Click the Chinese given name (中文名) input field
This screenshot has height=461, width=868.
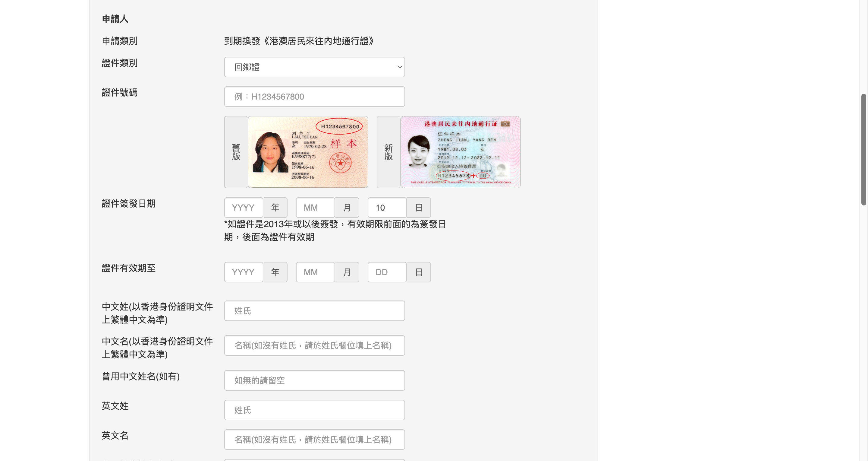click(x=314, y=345)
